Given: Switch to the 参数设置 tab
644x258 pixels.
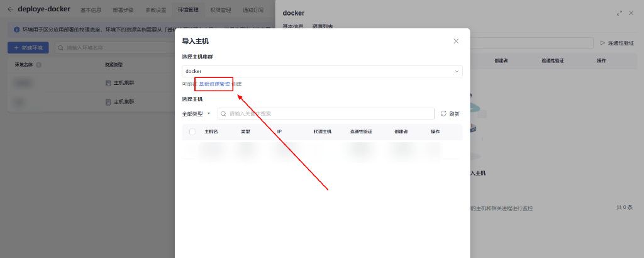Looking at the screenshot, I should point(156,10).
